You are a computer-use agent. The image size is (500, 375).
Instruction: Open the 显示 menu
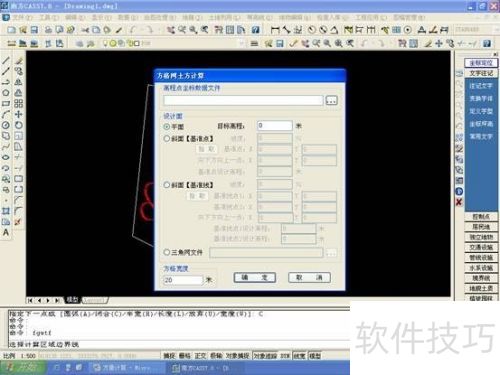(x=101, y=17)
